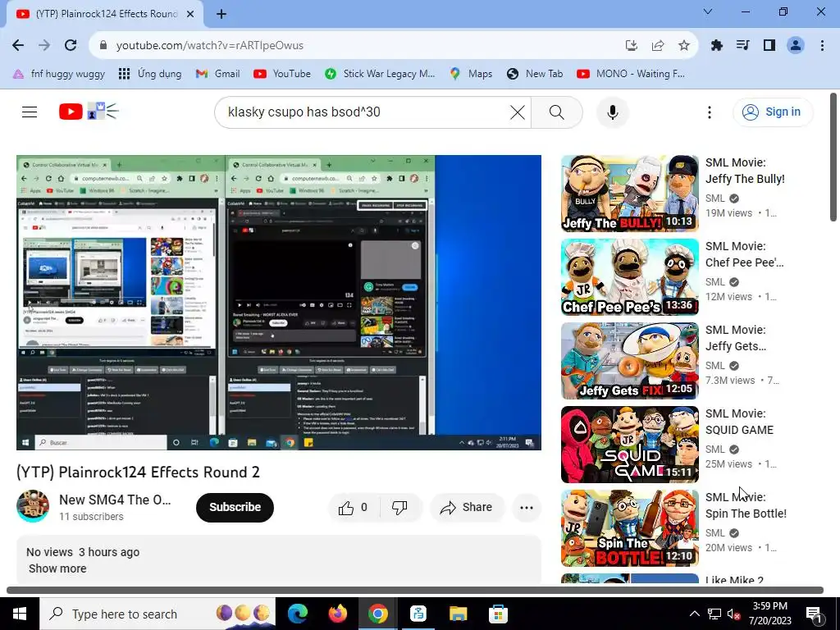Click the horizontal page scrollbar

pyautogui.click(x=414, y=591)
